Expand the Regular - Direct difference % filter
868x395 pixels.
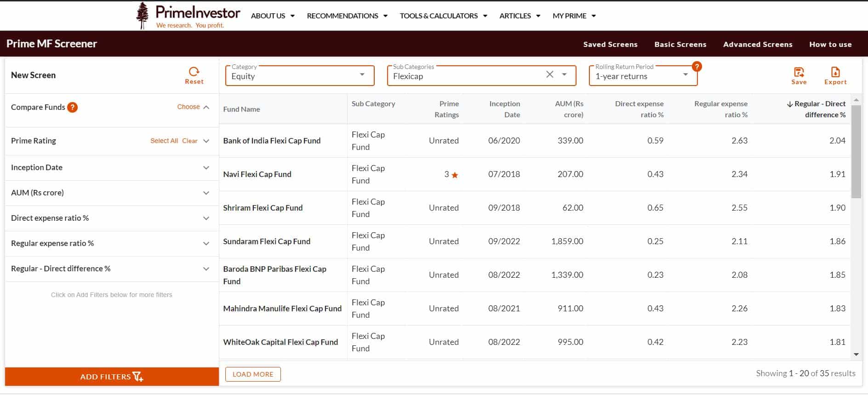tap(206, 269)
